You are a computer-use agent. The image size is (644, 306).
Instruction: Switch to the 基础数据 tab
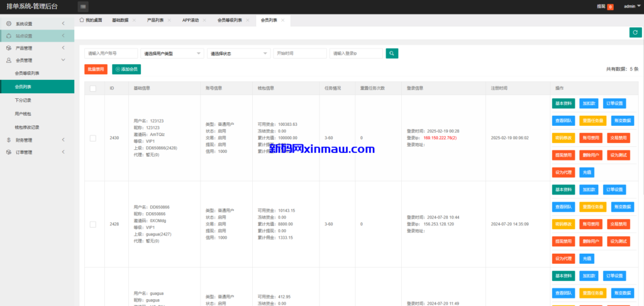(120, 20)
